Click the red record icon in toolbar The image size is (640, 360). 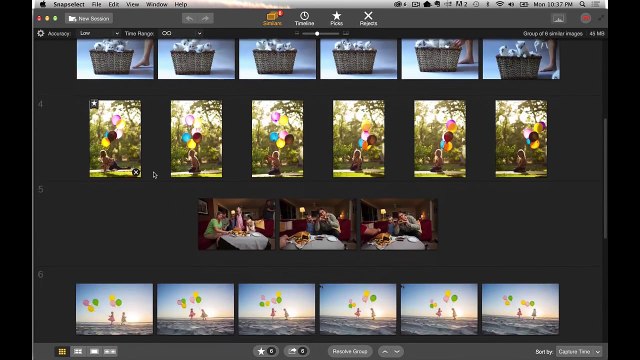click(586, 18)
